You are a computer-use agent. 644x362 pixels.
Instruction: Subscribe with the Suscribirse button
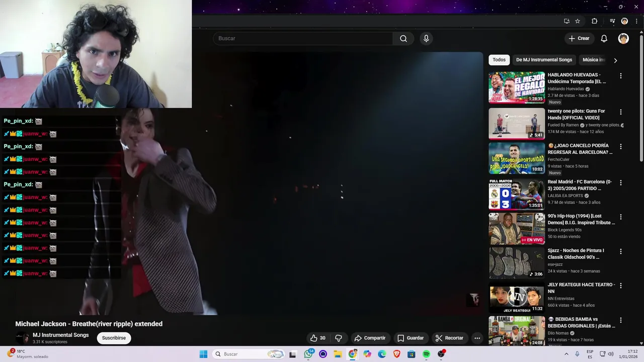tap(114, 338)
